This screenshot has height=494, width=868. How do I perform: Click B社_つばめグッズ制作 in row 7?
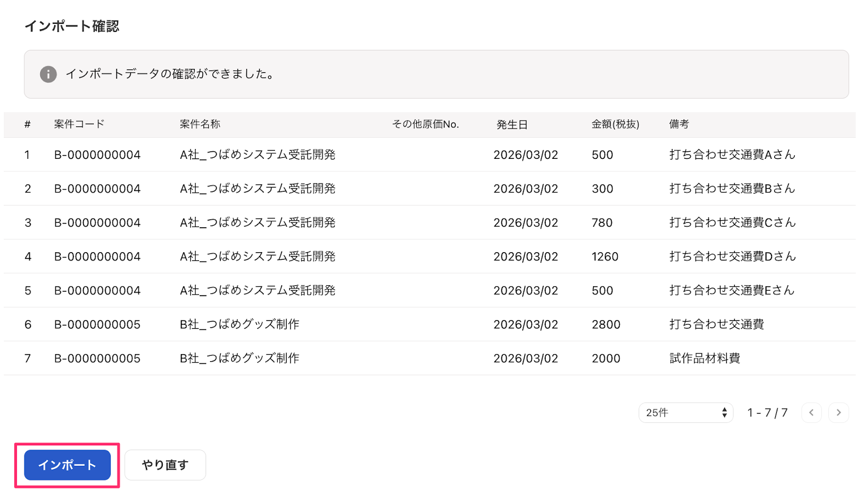[x=239, y=358]
